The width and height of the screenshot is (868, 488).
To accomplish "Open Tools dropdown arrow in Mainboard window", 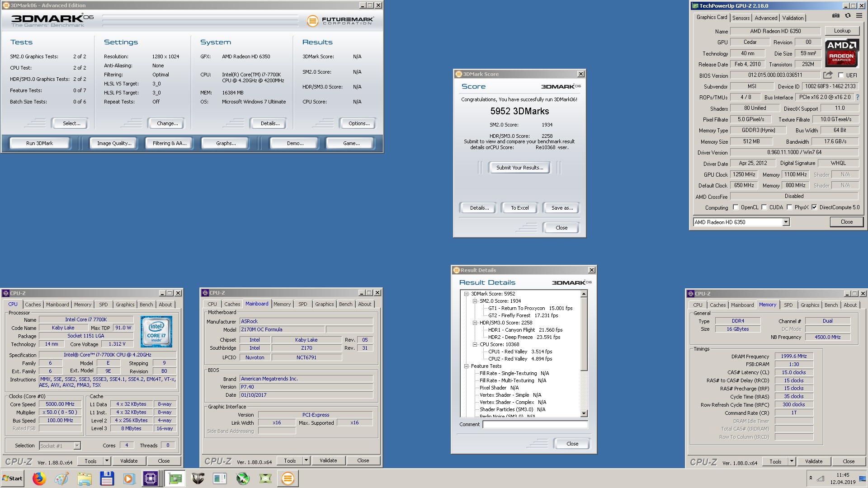I will (x=306, y=460).
